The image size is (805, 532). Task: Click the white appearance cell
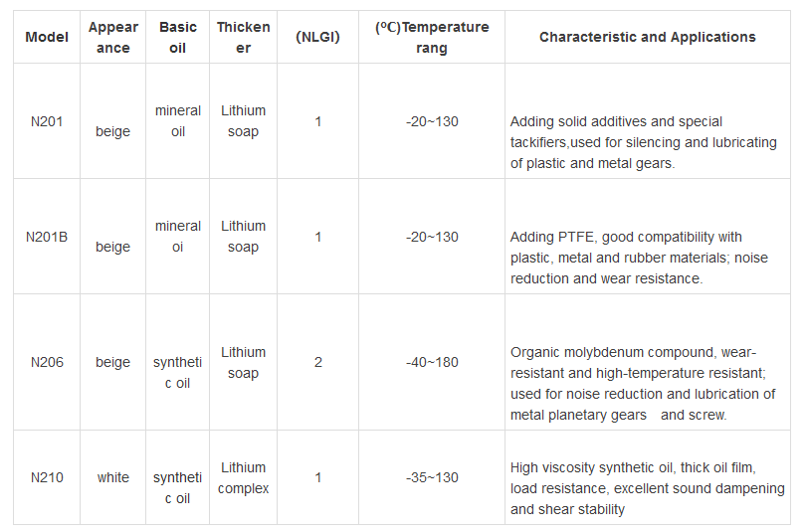click(113, 477)
